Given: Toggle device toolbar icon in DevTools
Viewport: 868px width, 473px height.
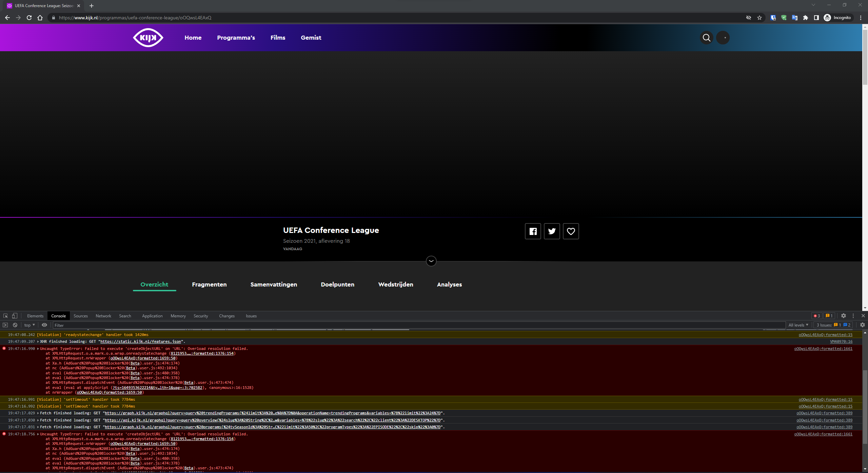Looking at the screenshot, I should pos(15,316).
